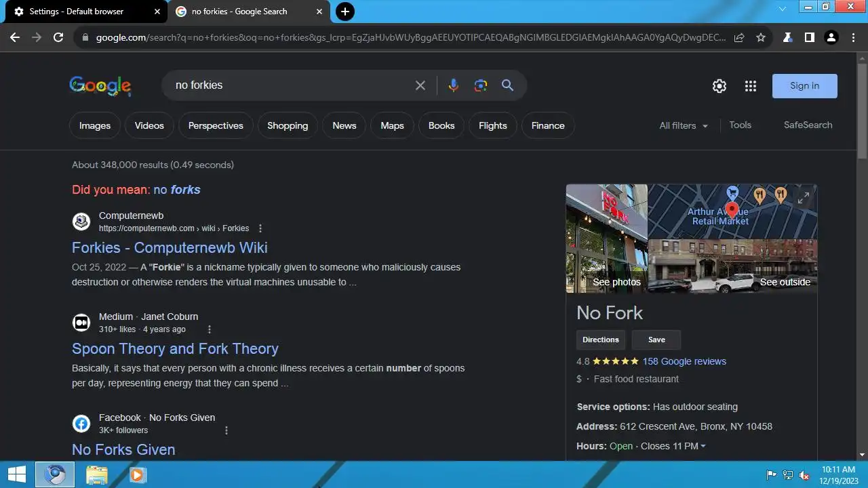Screen dimensions: 868x488
Task: Open options for Medium result
Action: click(210, 329)
